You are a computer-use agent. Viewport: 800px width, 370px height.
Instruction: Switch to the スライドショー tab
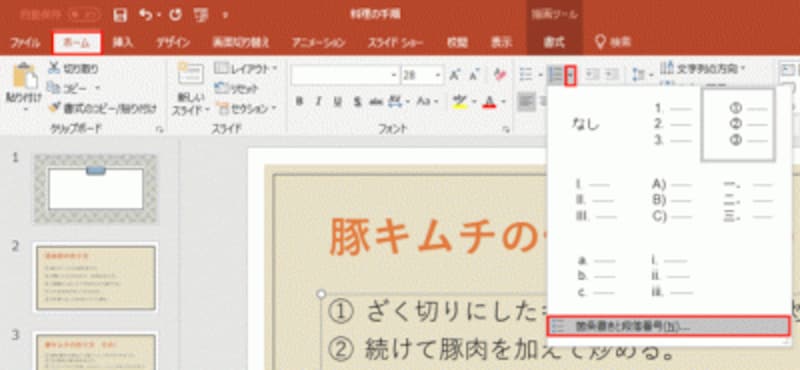pos(395,43)
